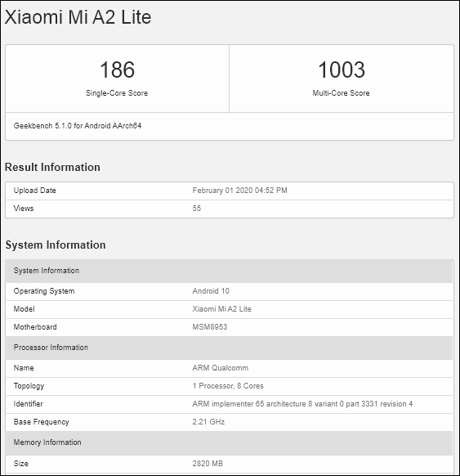This screenshot has width=460, height=476.
Task: Click the Processor Information section header
Action: tap(229, 348)
